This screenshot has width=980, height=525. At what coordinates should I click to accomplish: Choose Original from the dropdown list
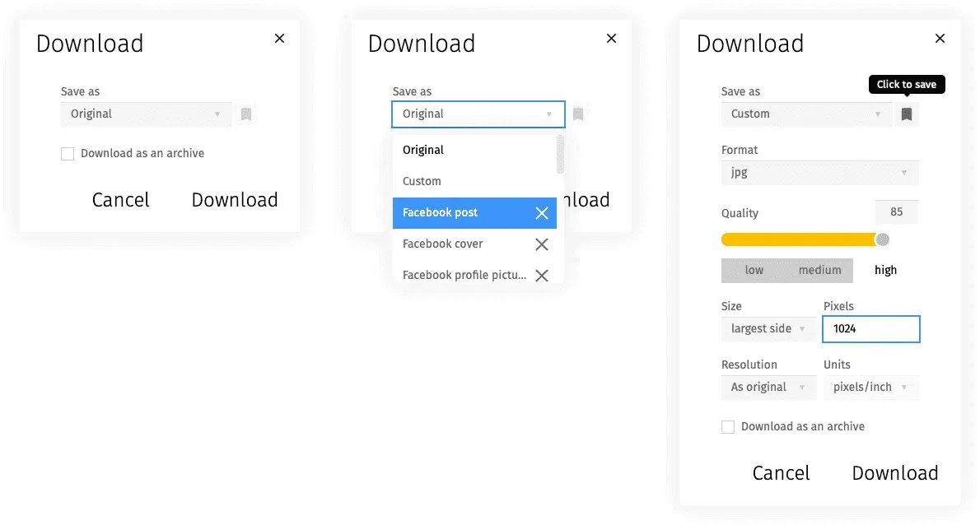point(474,151)
